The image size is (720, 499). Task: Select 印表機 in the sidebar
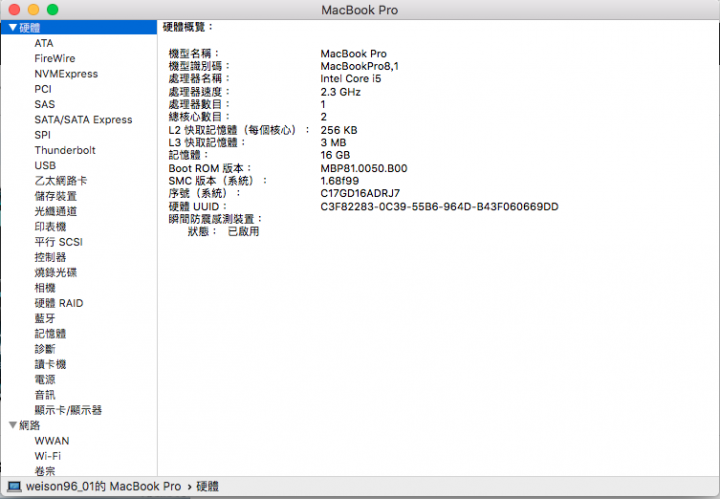pos(50,227)
